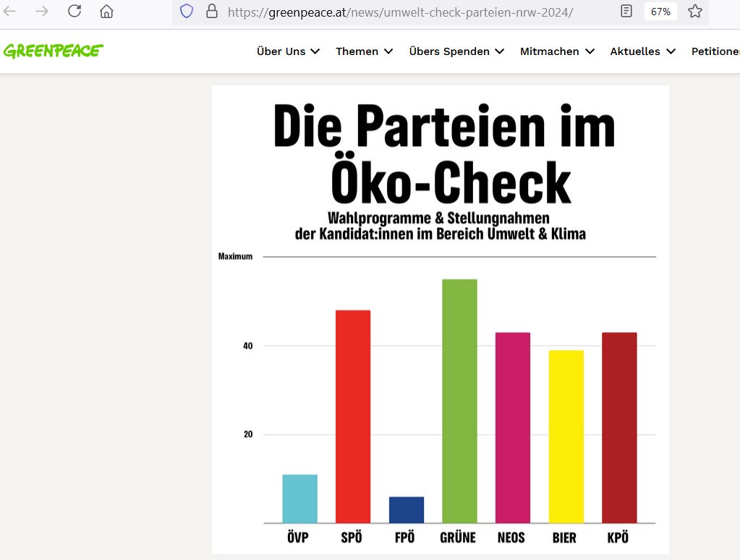Click the green GRÜNE bar
This screenshot has width=740, height=560.
(459, 402)
